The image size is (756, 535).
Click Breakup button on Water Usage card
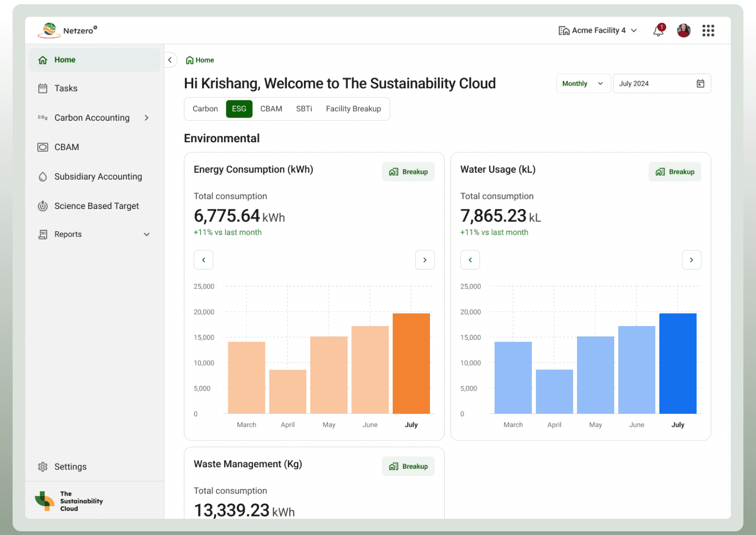coord(675,172)
